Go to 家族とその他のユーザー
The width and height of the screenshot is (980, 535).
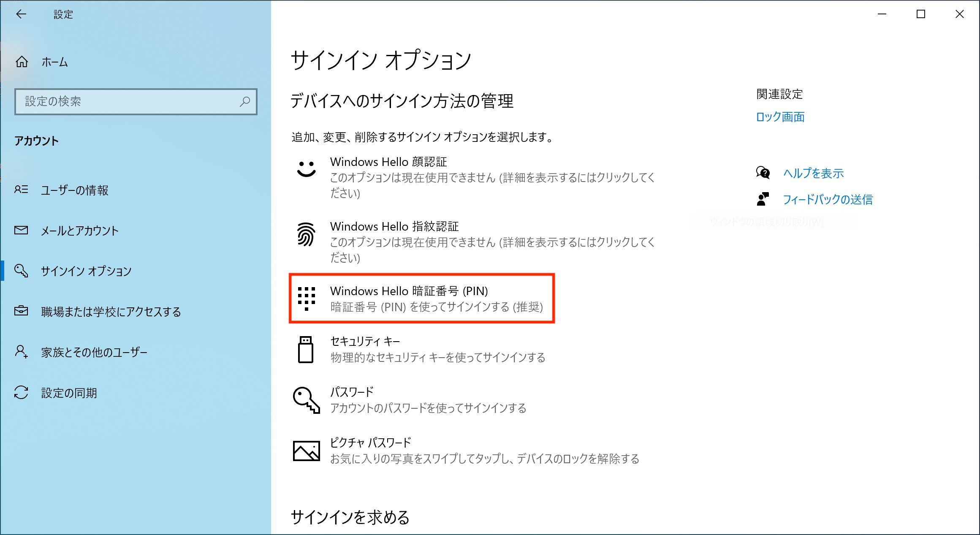tap(136, 352)
